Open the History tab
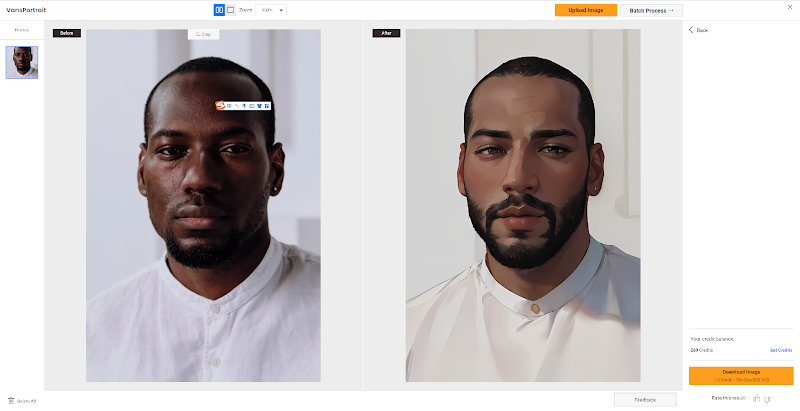800x411 pixels. click(22, 30)
